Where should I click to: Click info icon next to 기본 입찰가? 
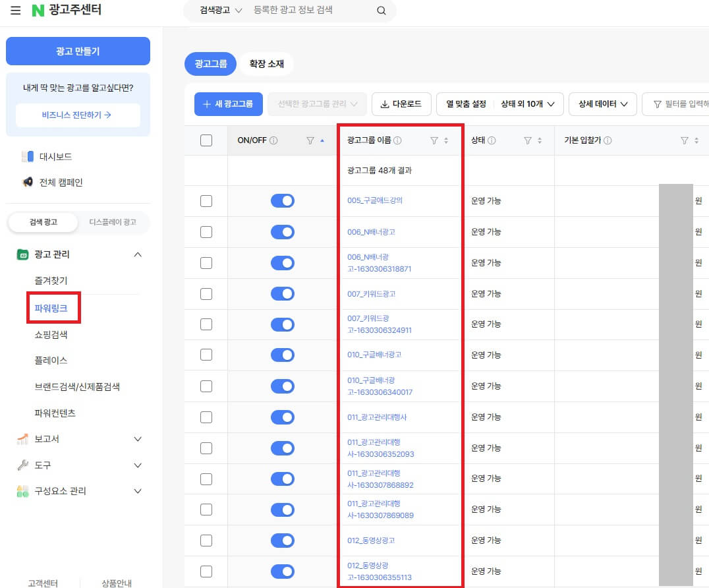(608, 140)
